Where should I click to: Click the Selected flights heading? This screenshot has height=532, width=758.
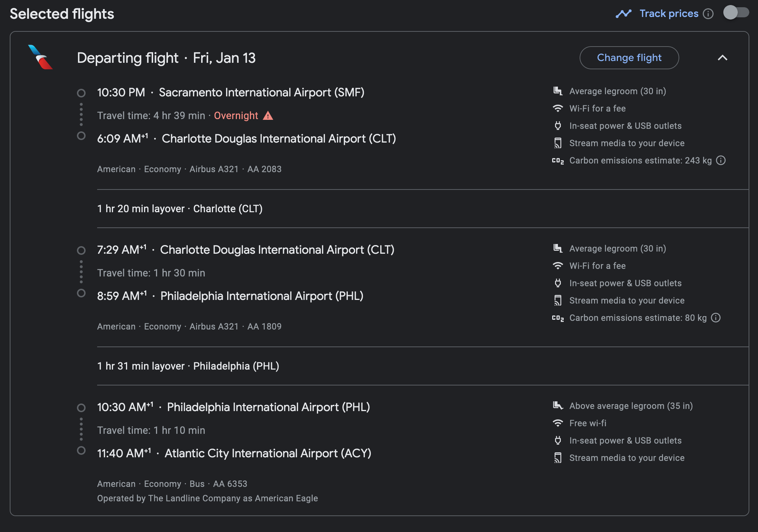(62, 14)
